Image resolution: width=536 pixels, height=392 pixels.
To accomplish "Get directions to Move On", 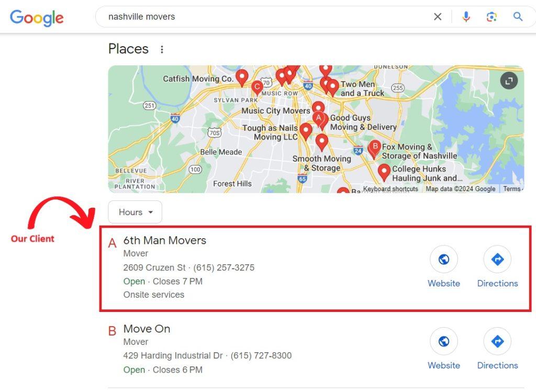I will click(x=497, y=341).
